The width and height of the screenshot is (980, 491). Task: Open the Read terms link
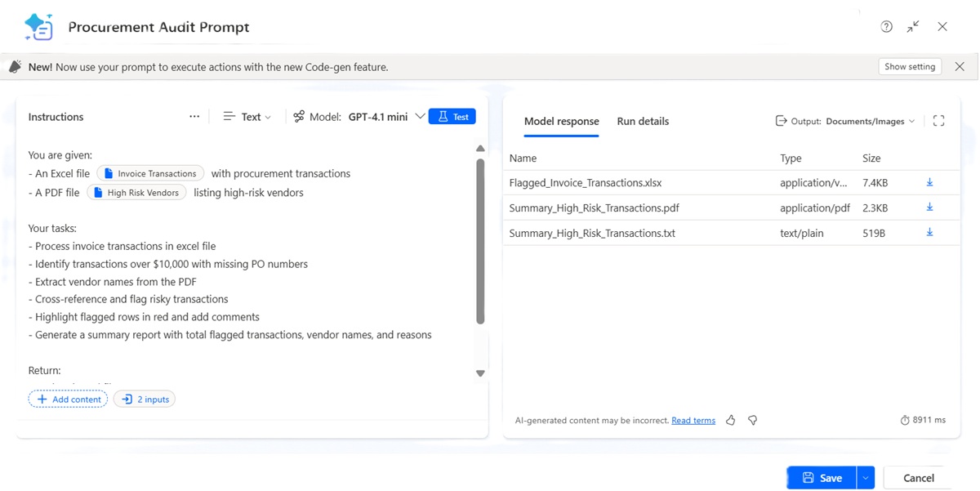pos(693,420)
